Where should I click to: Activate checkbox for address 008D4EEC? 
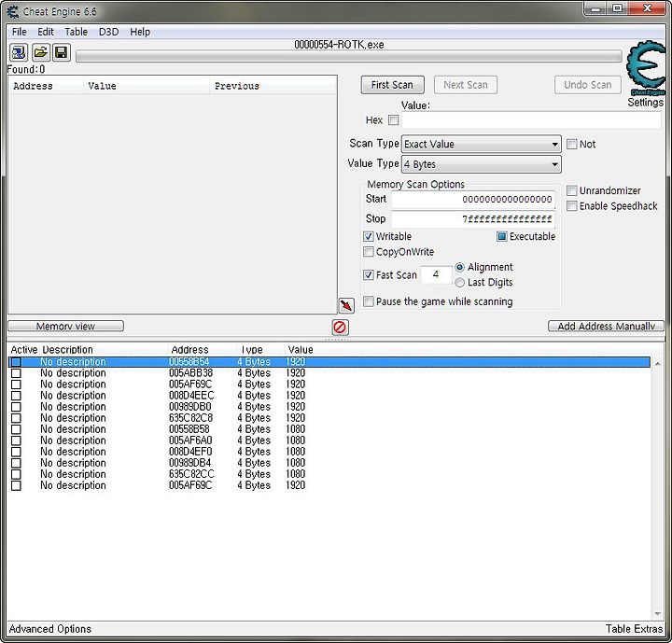click(x=16, y=396)
